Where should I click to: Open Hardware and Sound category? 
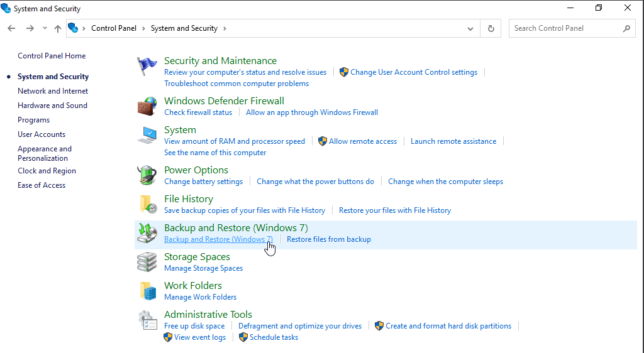point(52,106)
